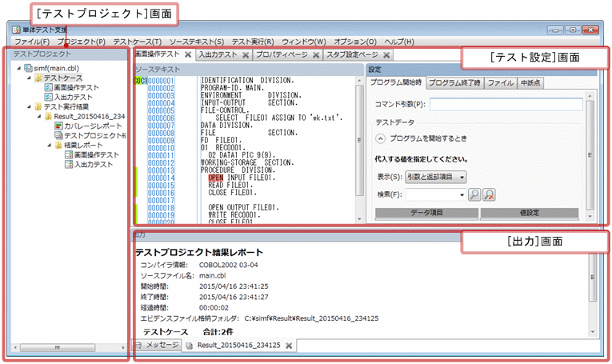Click the 入出力テスト test case icon under テストケース

(48, 97)
